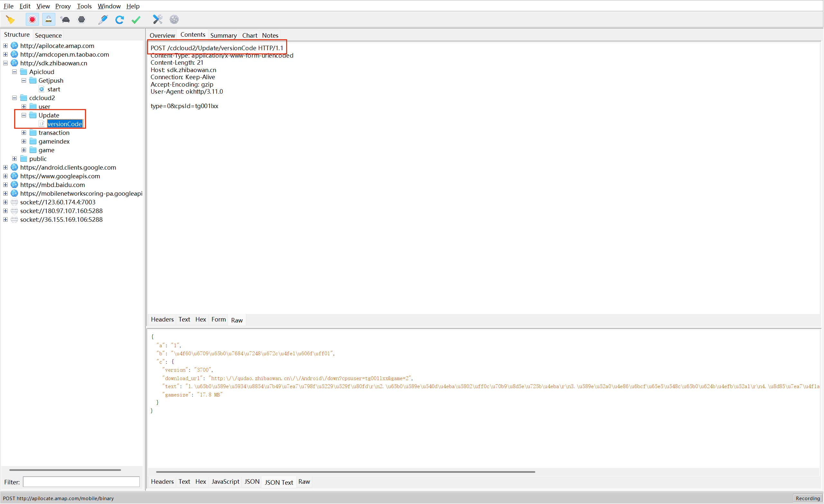Toggle the red Record button
The image size is (824, 504).
[32, 20]
